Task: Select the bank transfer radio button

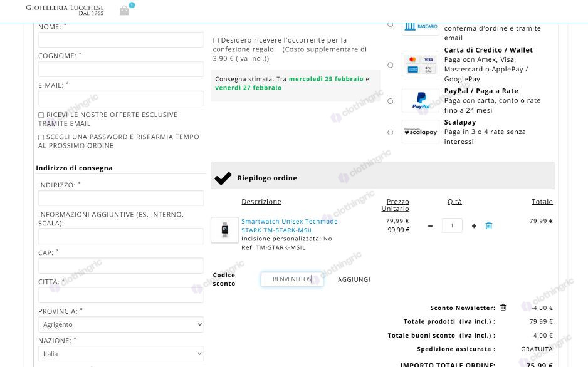Action: pos(391,25)
